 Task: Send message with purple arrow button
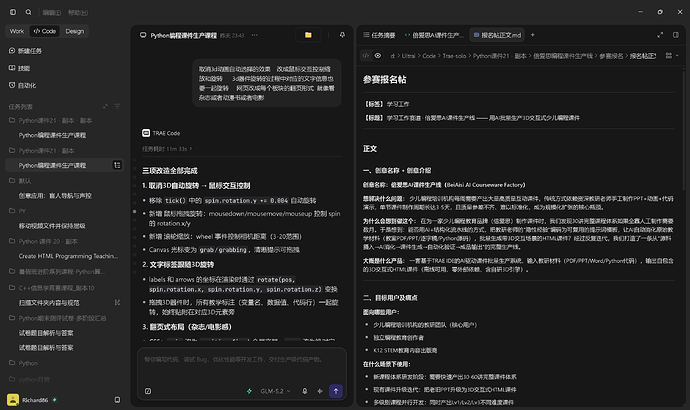336,391
